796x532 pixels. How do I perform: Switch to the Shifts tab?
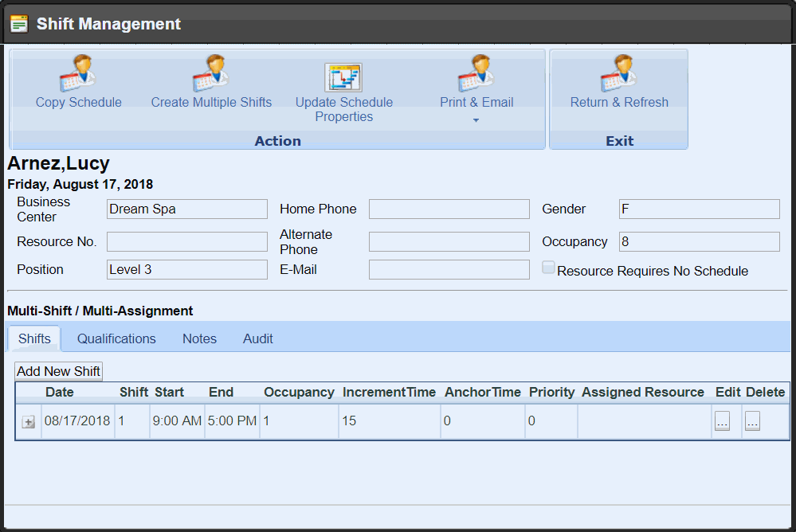pyautogui.click(x=34, y=338)
